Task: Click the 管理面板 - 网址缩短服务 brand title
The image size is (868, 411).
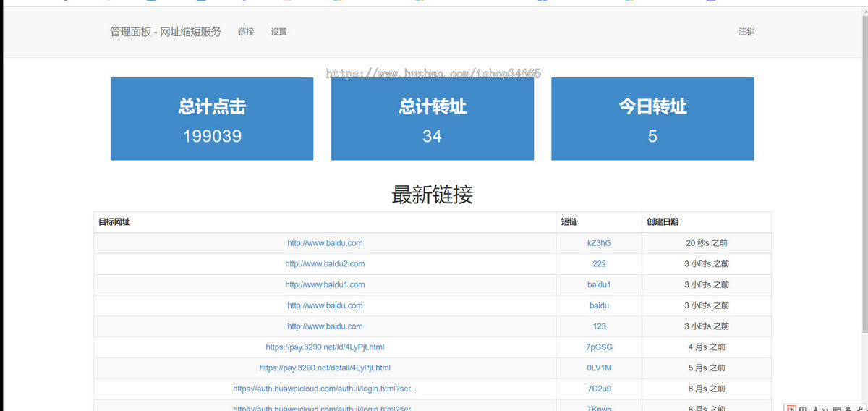Action: [x=166, y=32]
